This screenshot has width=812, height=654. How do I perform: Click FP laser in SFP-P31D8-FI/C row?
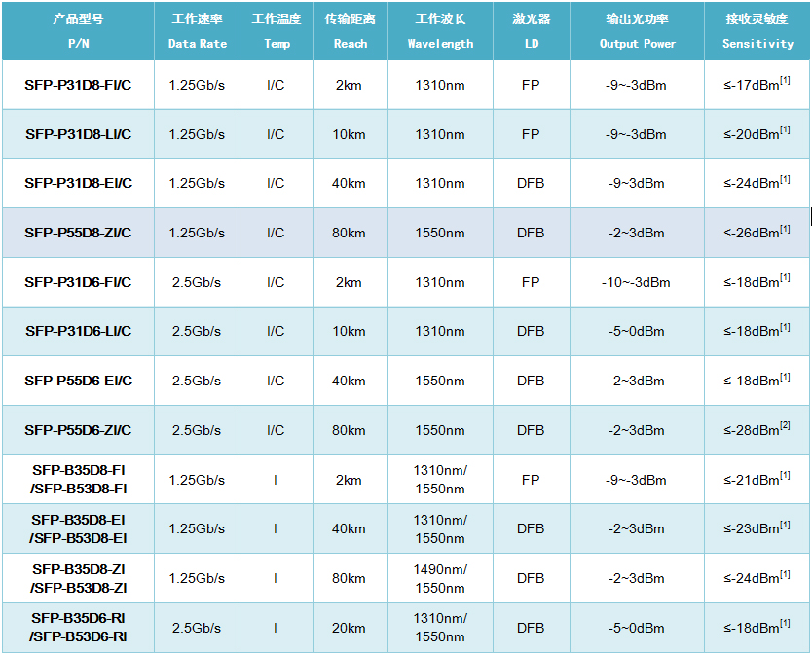point(531,85)
